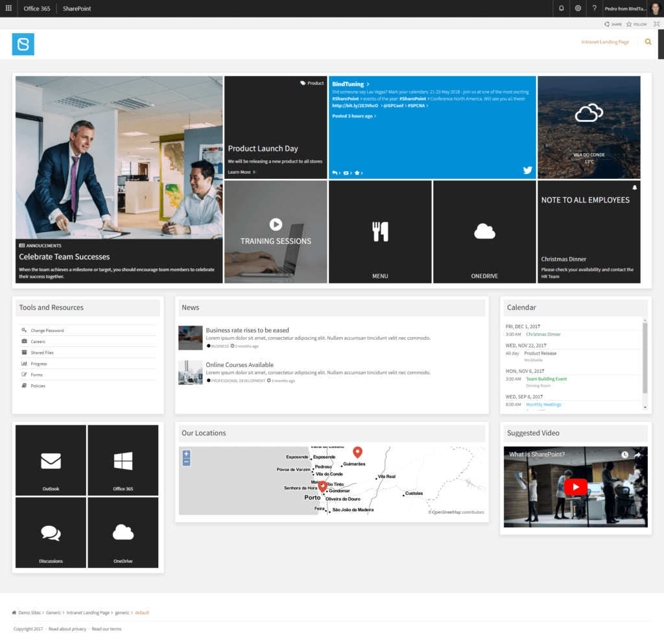Click the watch later clock on video

point(624,455)
